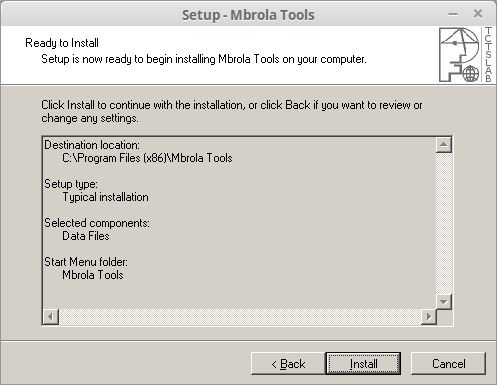Click the Typical installation text line
Image resolution: width=497 pixels, height=385 pixels.
pos(105,197)
